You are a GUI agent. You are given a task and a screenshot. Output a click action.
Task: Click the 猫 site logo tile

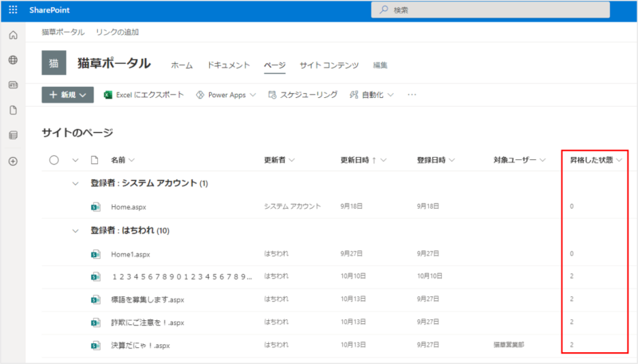click(53, 64)
